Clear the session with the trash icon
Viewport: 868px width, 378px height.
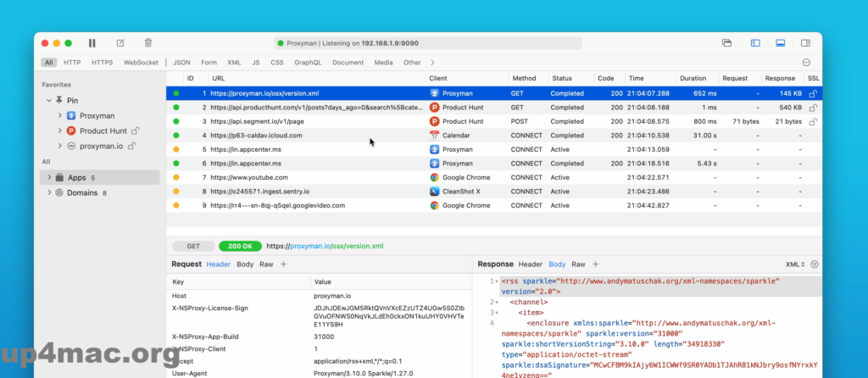pyautogui.click(x=148, y=42)
